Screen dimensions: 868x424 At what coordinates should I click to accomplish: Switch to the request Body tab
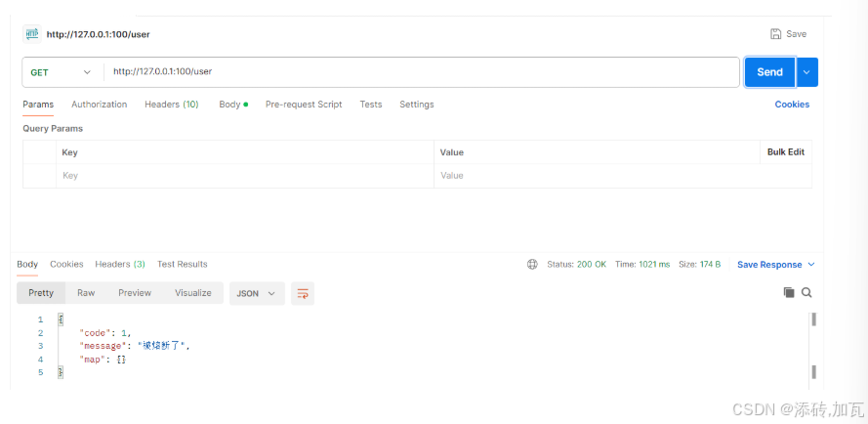(233, 105)
